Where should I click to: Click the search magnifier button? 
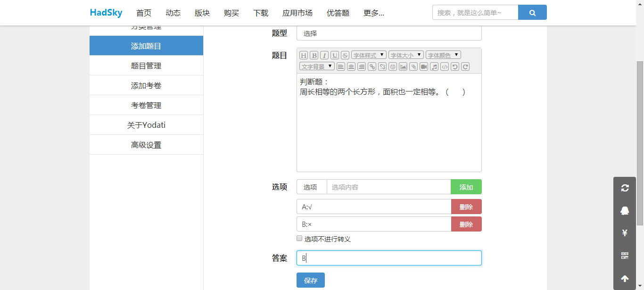coord(532,13)
